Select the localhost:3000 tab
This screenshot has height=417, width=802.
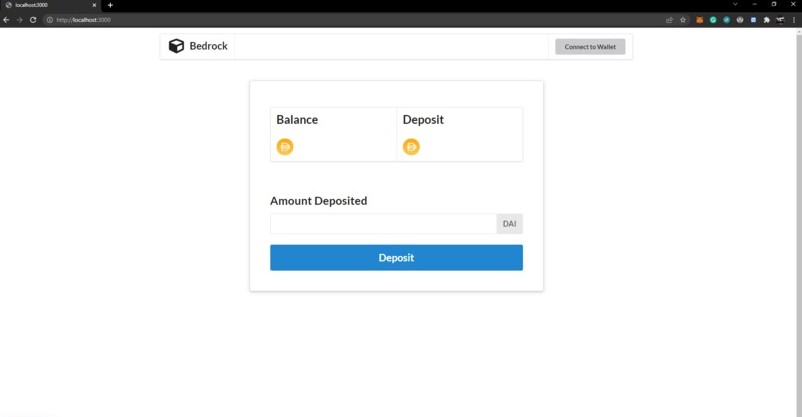(x=50, y=5)
